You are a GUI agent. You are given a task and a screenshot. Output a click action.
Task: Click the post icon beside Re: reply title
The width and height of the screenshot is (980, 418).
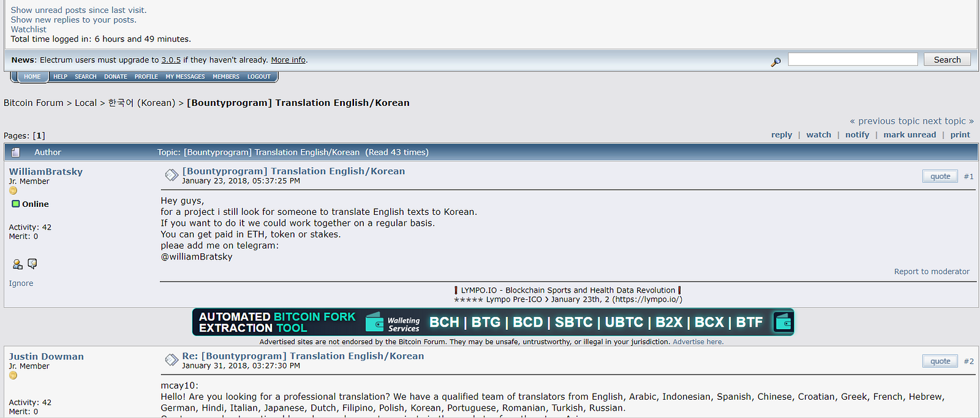[171, 360]
